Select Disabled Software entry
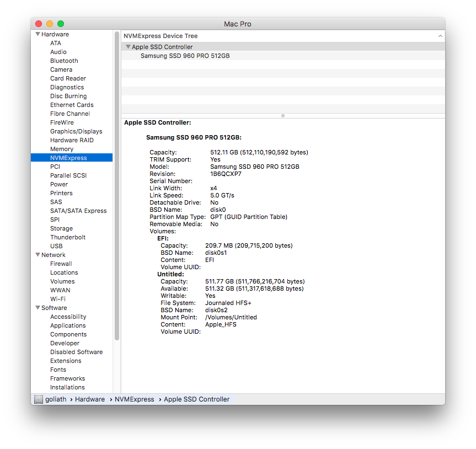Viewport: 476px width, 449px height. coord(76,351)
